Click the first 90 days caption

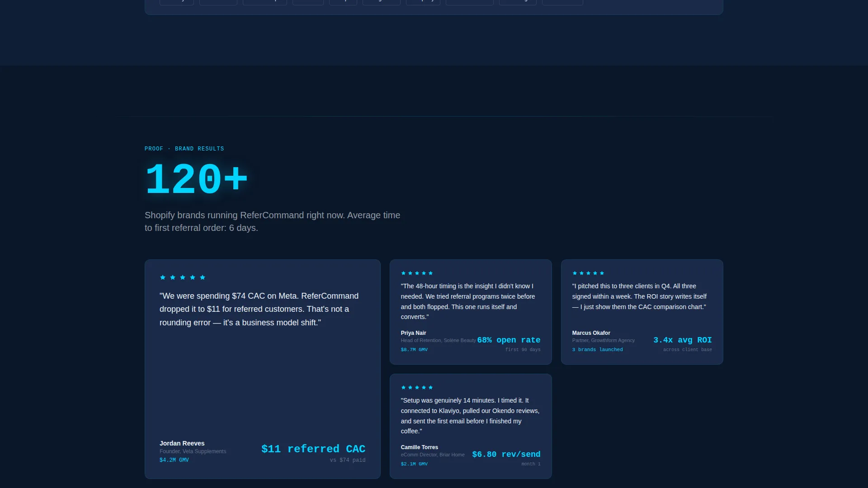(x=523, y=350)
